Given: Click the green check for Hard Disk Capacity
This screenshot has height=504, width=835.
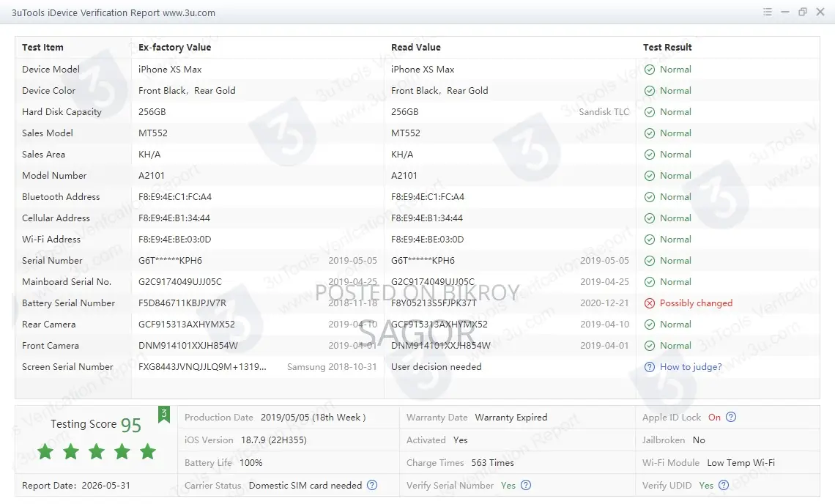Looking at the screenshot, I should tap(650, 112).
